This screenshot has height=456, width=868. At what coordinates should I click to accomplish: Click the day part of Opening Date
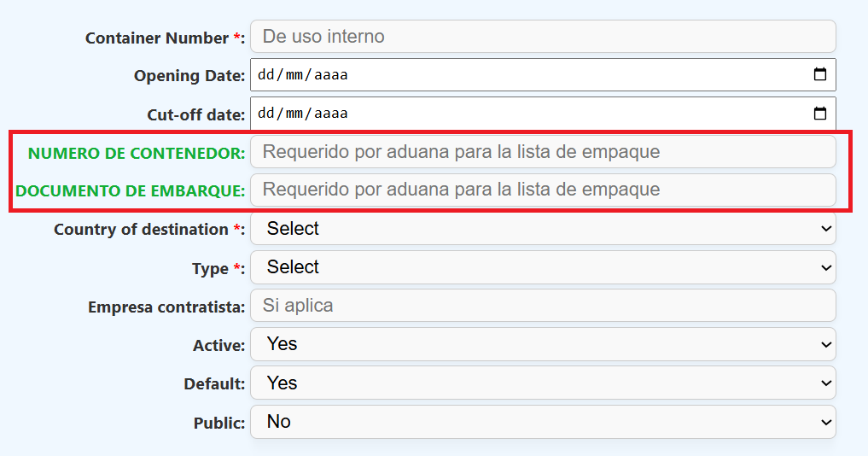pos(265,75)
